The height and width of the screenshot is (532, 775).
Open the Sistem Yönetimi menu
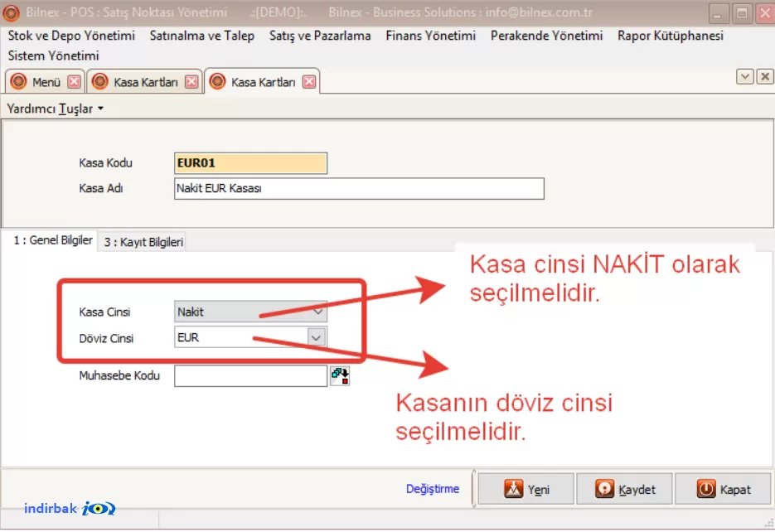(53, 56)
